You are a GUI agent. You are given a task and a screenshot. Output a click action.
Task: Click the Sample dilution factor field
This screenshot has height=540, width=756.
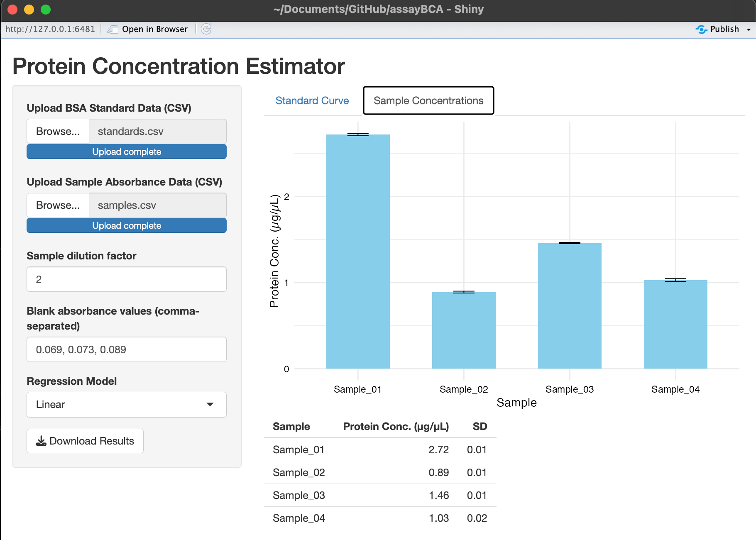click(126, 279)
